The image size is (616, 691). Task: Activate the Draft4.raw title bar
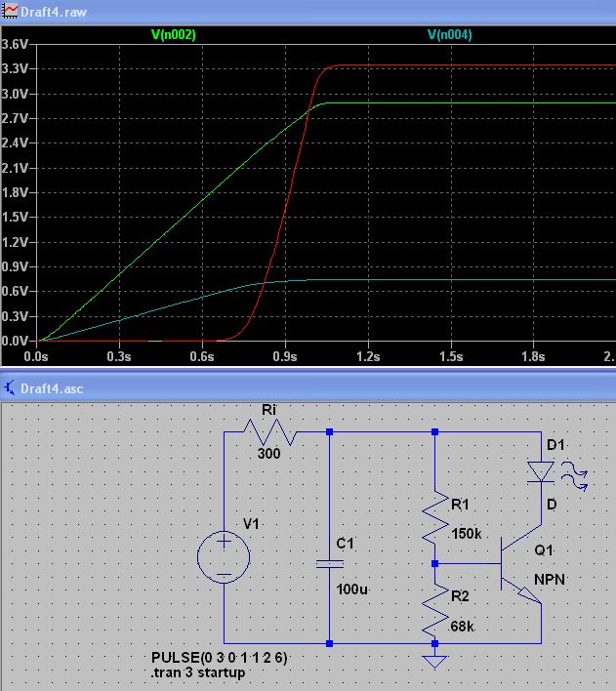pyautogui.click(x=308, y=12)
